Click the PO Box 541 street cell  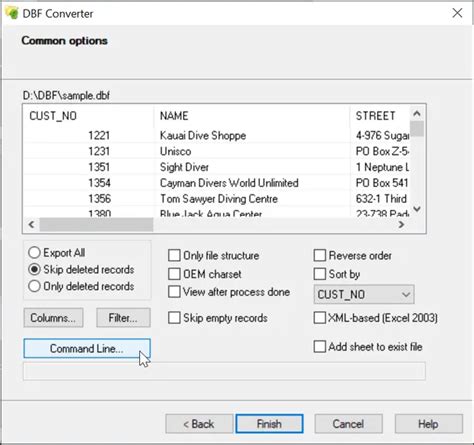[x=382, y=183]
